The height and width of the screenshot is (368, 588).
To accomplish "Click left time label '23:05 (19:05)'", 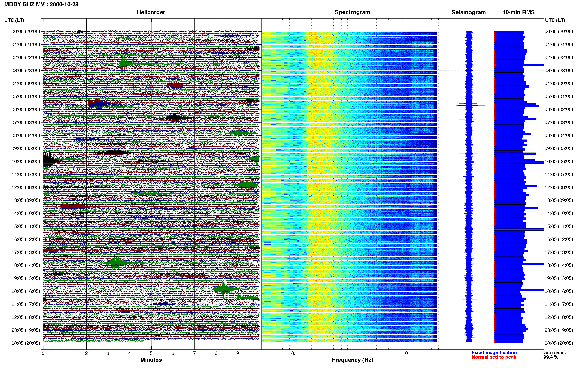I will click(x=26, y=330).
